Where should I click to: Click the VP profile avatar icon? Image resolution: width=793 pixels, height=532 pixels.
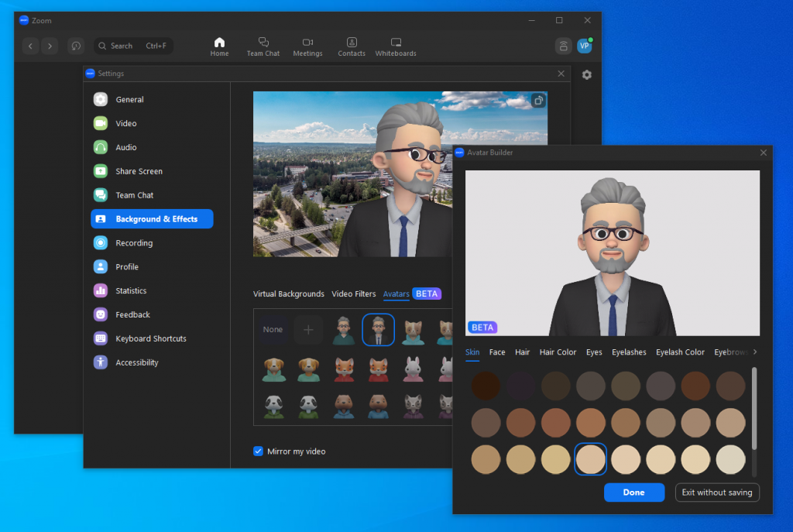pos(584,46)
